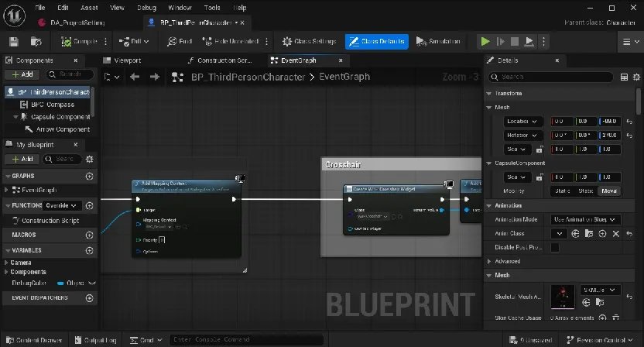Open the Mesh Rotation type dropdown
Image resolution: width=644 pixels, height=347 pixels.
click(x=522, y=136)
